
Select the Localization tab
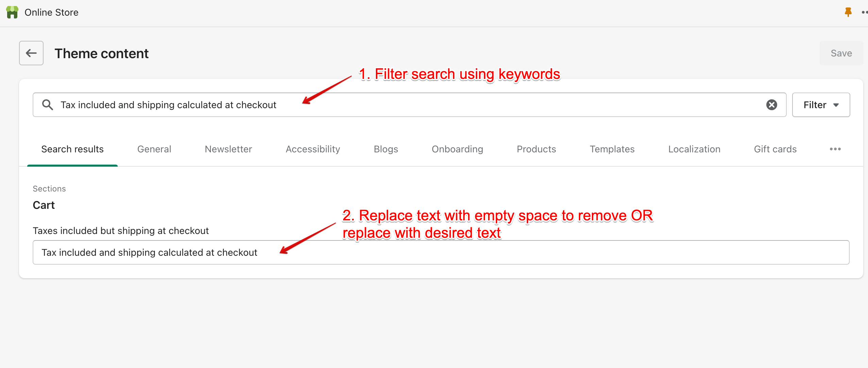[694, 149]
